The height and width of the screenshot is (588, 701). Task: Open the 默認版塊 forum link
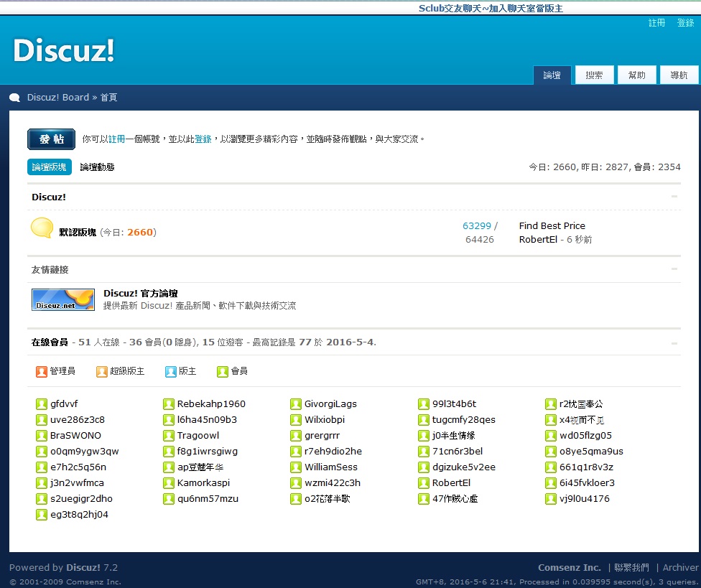pos(78,233)
